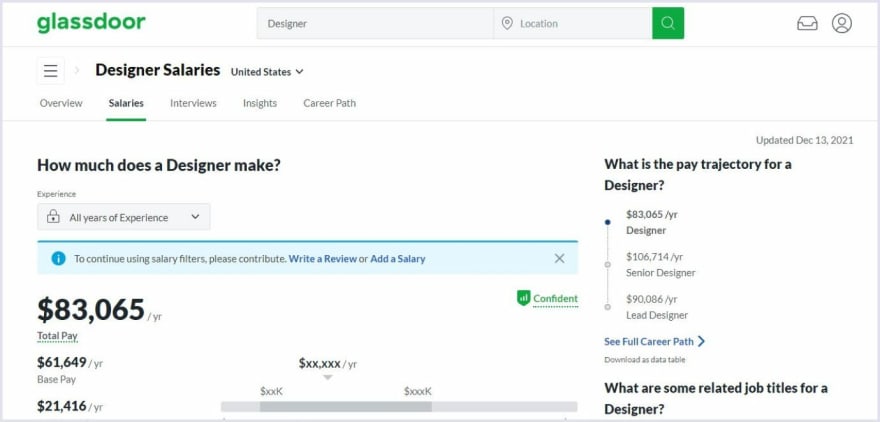880x422 pixels.
Task: Select the Salaries tab
Action: click(x=126, y=103)
